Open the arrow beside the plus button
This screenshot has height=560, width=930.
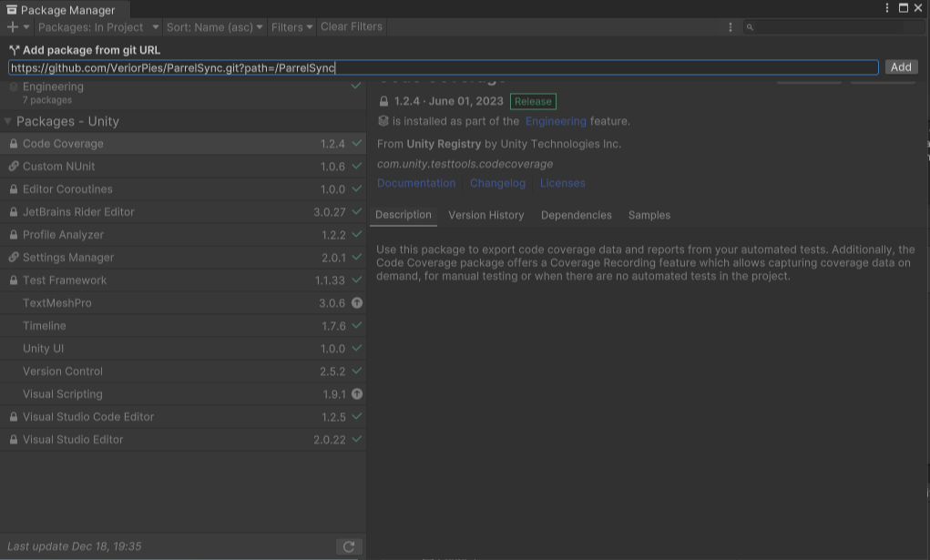26,27
